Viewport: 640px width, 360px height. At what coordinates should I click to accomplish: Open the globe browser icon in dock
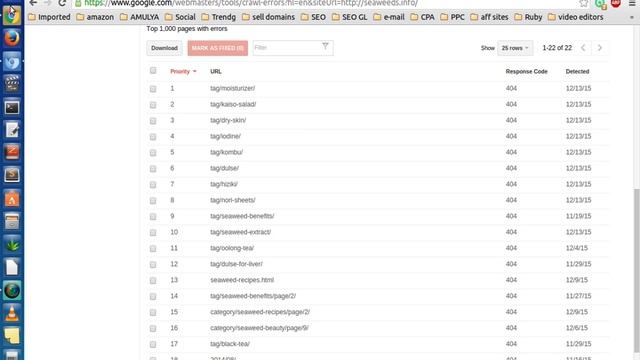pyautogui.click(x=12, y=291)
